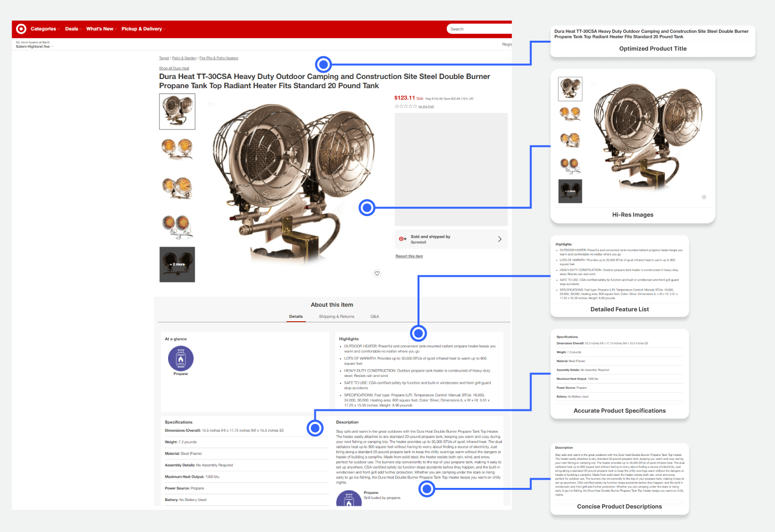
Task: Click 'Sold and shipped by' Spreetail text
Action: tap(431, 239)
